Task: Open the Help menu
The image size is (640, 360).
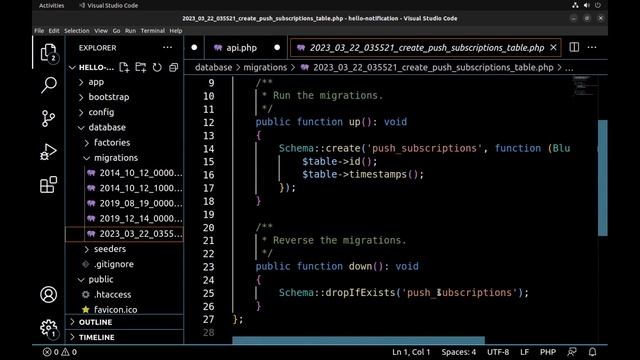Action: click(176, 31)
